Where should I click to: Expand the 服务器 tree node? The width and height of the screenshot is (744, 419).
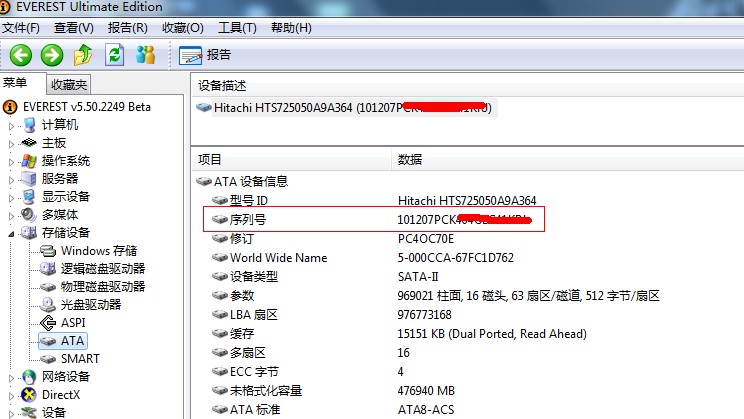11,180
